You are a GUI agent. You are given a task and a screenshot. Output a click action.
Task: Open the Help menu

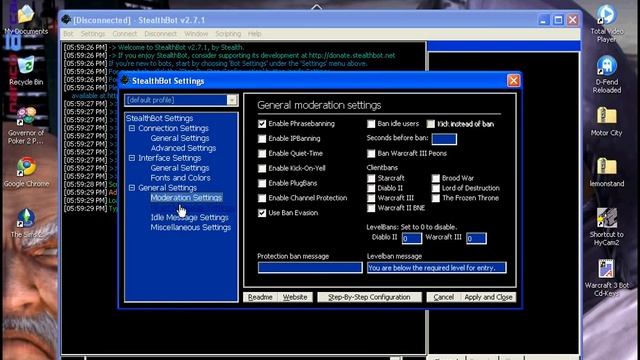click(x=254, y=34)
